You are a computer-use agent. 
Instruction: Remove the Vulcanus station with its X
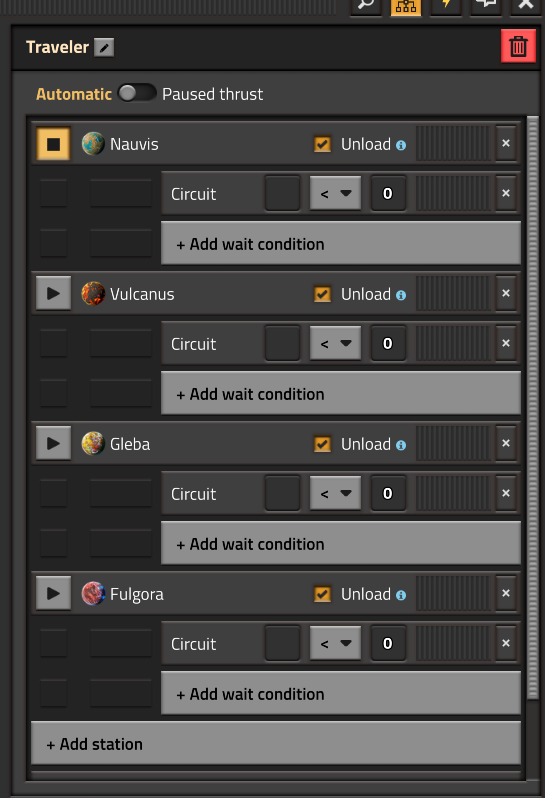click(506, 293)
